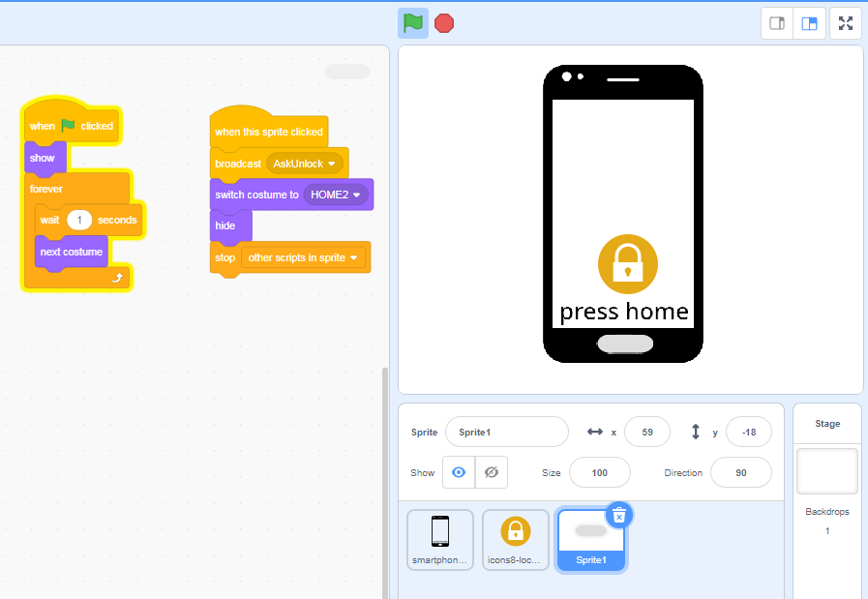Edit the sprite name field
The height and width of the screenshot is (599, 868).
coord(506,432)
